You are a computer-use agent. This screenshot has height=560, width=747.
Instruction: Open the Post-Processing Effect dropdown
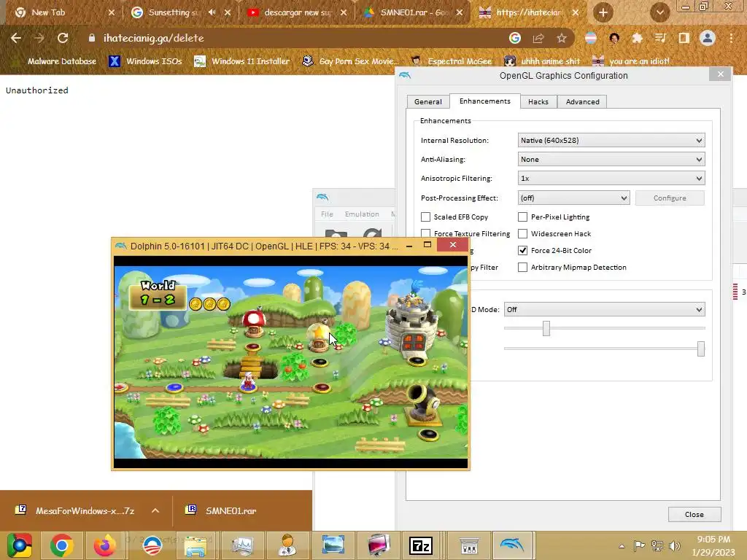(x=573, y=198)
